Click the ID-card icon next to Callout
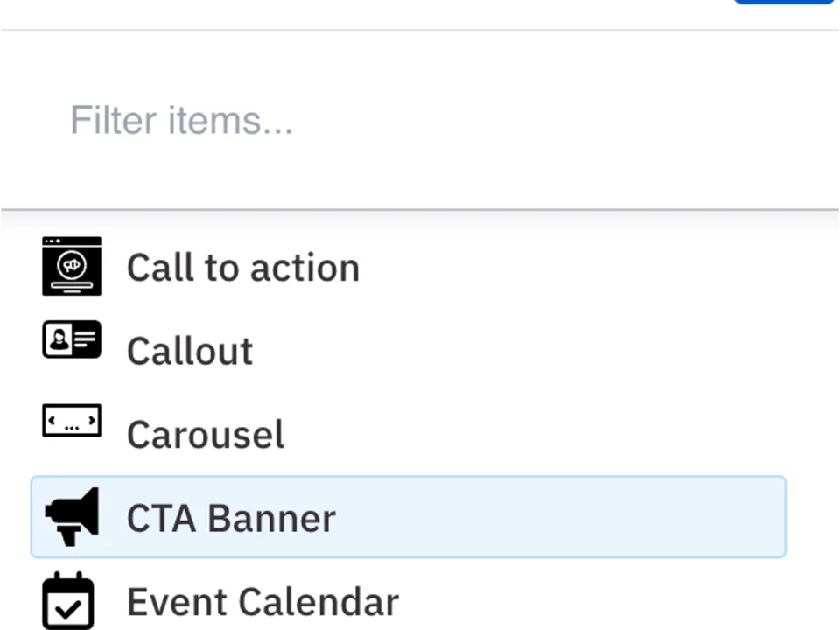Viewport: 840px width, 630px height. tap(72, 340)
